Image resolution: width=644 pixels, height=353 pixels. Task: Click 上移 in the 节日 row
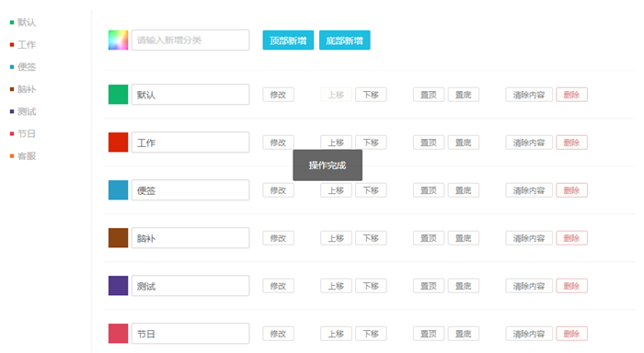click(336, 334)
